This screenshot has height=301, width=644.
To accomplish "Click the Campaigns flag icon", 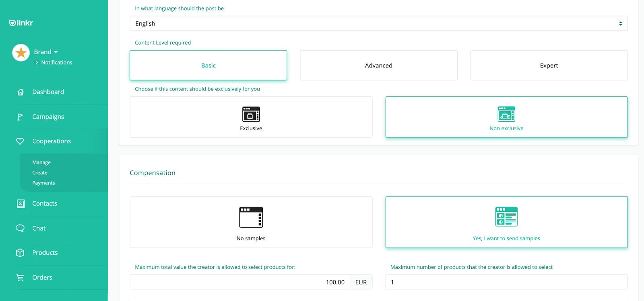I will pos(20,117).
